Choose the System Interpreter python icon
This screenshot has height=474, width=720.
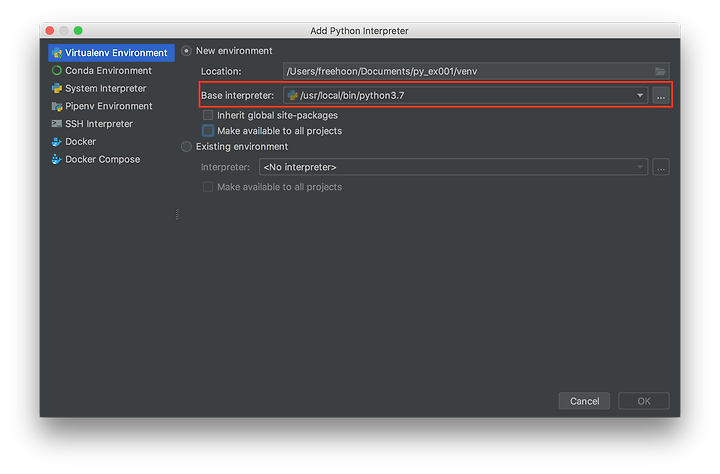[57, 88]
